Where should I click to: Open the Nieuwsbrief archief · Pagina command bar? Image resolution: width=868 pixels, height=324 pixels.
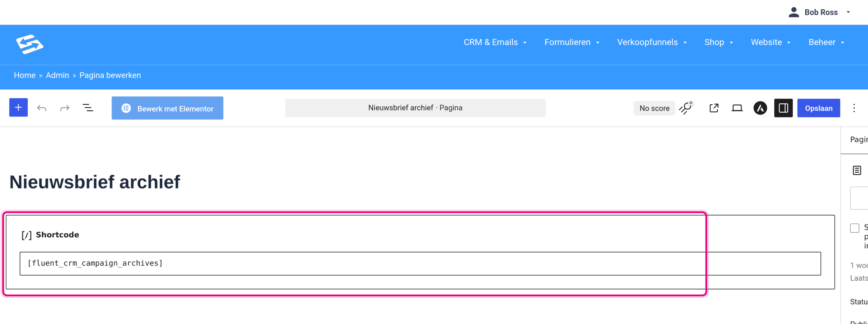point(415,108)
